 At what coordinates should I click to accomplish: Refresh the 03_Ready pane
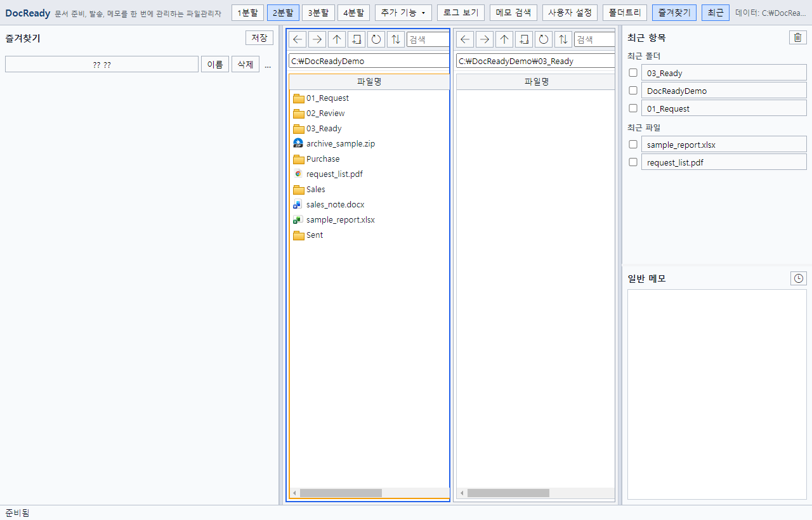pos(544,39)
